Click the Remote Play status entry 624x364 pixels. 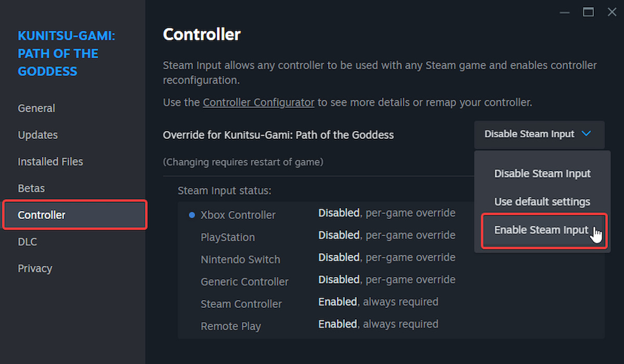pyautogui.click(x=231, y=326)
